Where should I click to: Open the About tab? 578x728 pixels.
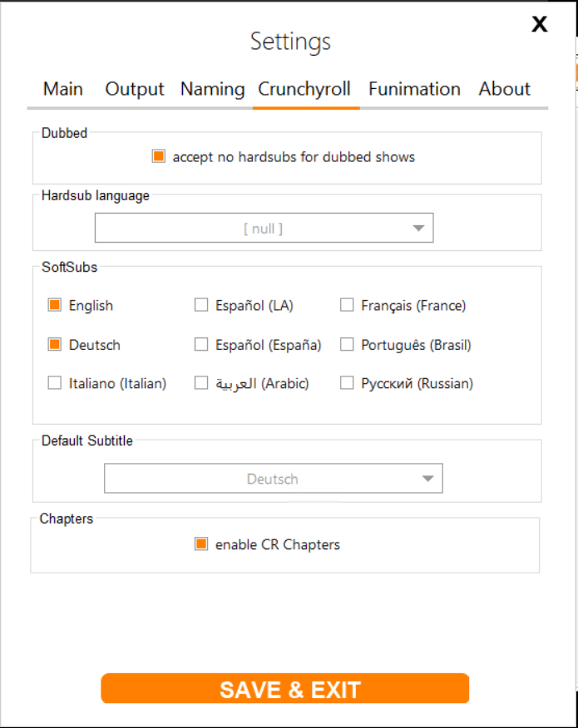pyautogui.click(x=504, y=89)
